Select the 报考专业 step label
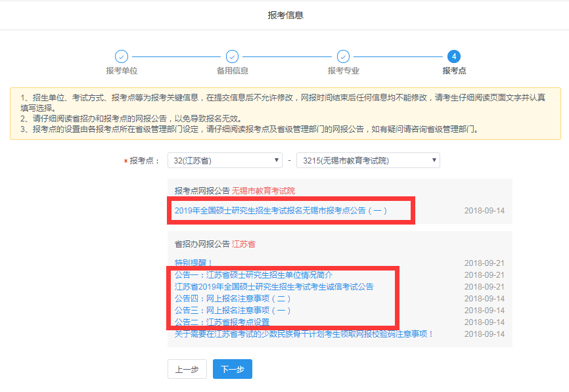The width and height of the screenshot is (569, 392). click(x=343, y=71)
